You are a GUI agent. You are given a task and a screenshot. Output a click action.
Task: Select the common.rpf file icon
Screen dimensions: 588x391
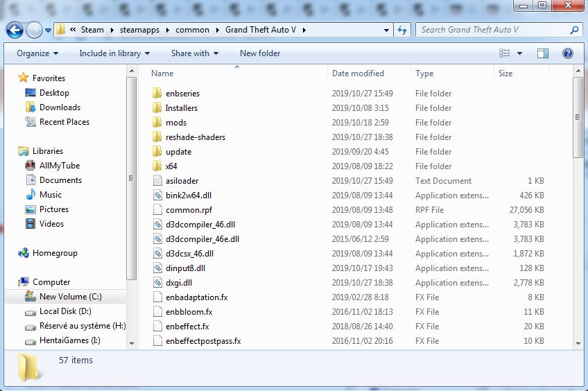click(x=157, y=209)
